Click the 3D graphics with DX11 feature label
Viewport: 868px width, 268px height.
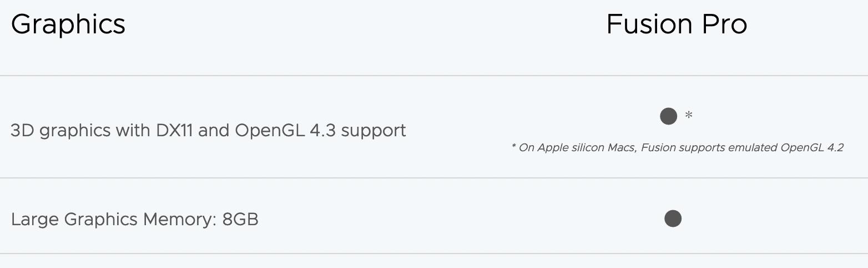point(208,130)
